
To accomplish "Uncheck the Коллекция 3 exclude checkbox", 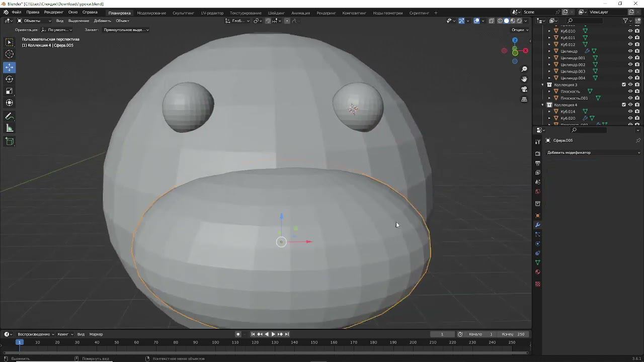I will coord(624,84).
